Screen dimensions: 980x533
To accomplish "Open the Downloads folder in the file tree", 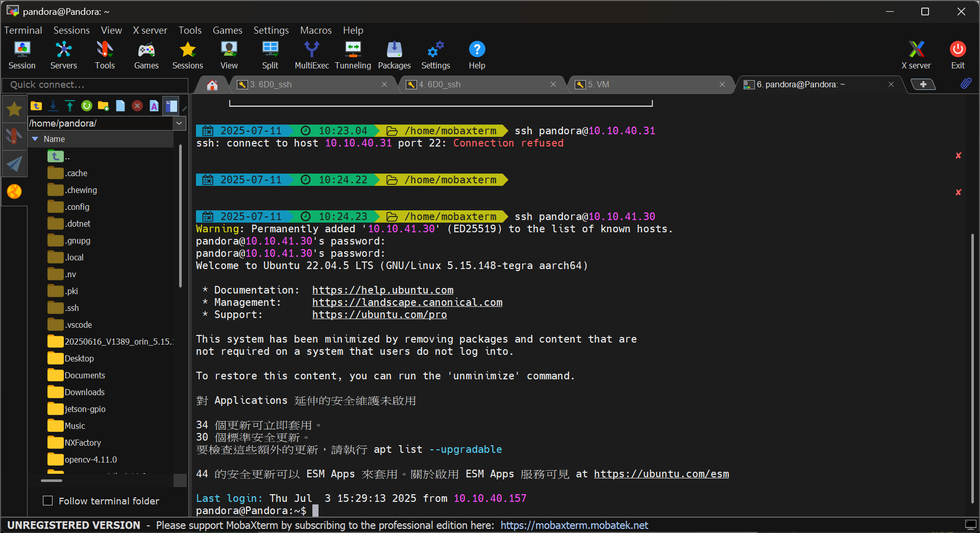I will tap(84, 392).
